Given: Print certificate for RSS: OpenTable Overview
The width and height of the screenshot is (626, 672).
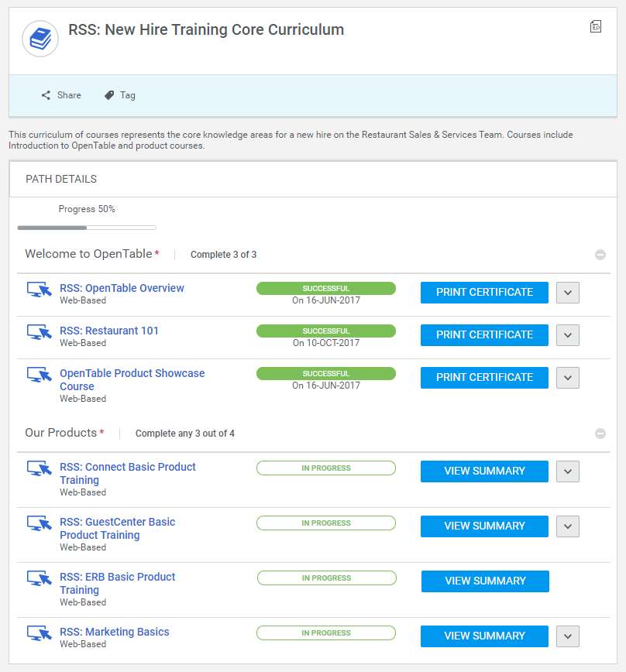Looking at the screenshot, I should pyautogui.click(x=484, y=293).
